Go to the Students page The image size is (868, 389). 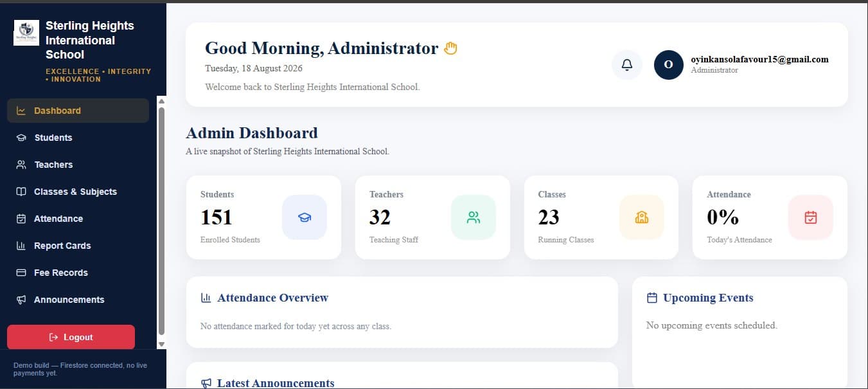(78, 138)
